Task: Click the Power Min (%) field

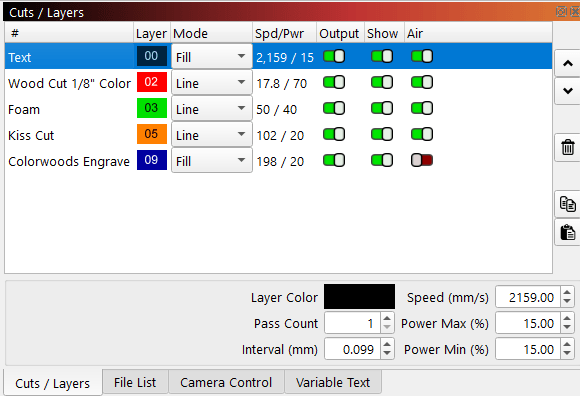Action: pyautogui.click(x=528, y=349)
